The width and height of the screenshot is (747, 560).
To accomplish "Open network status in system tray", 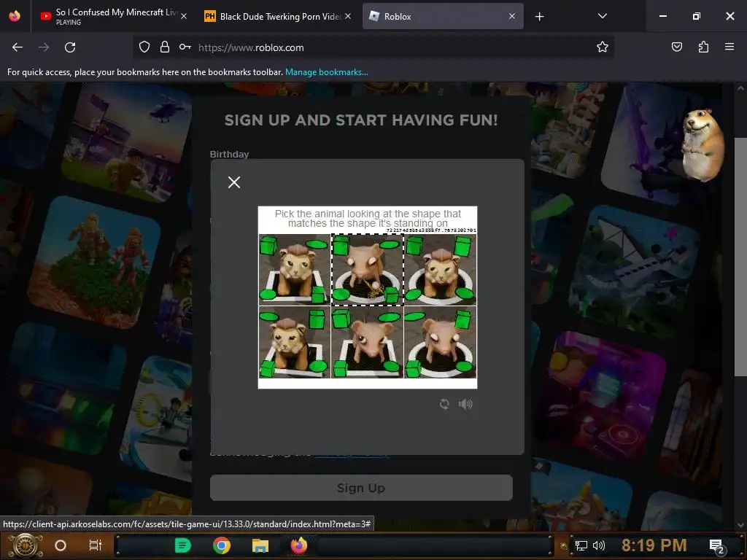I will [x=581, y=545].
